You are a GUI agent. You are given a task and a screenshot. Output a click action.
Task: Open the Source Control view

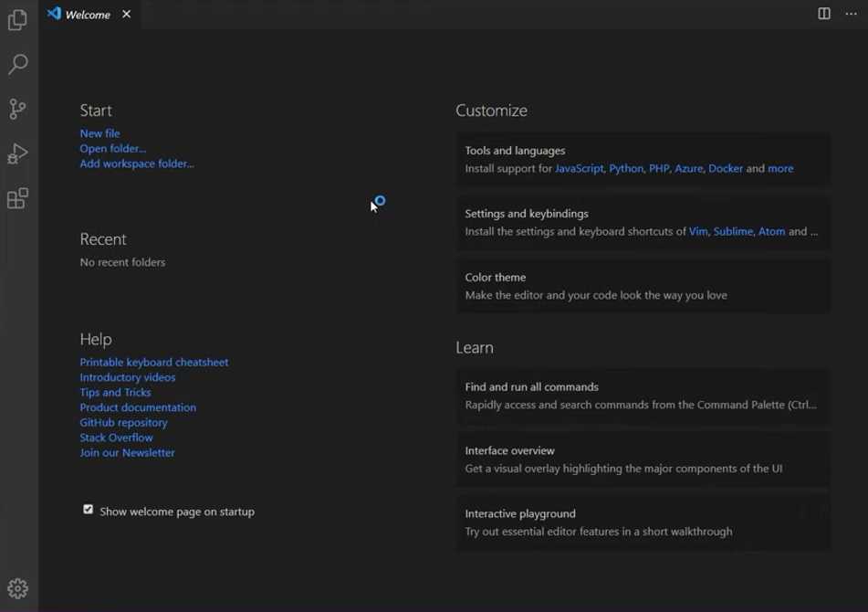point(17,109)
